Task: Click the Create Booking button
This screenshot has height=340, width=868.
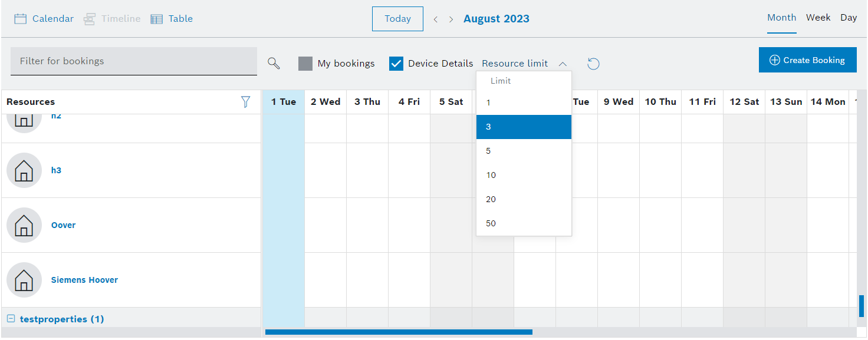Action: click(x=807, y=60)
